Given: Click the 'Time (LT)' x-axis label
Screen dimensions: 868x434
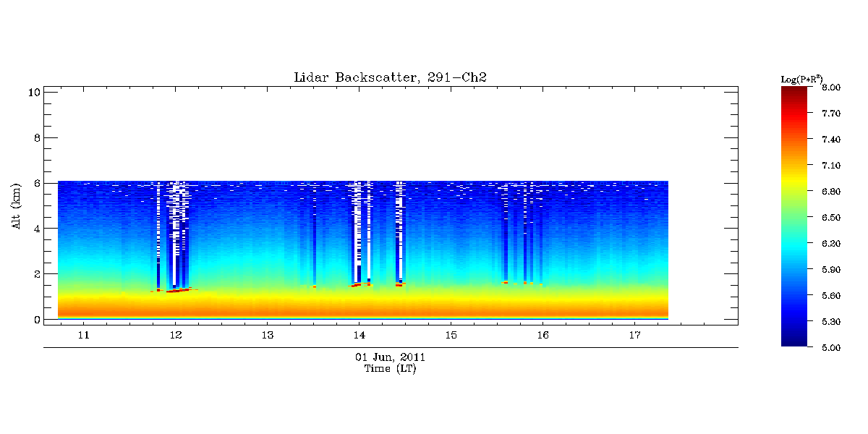Looking at the screenshot, I should (390, 369).
